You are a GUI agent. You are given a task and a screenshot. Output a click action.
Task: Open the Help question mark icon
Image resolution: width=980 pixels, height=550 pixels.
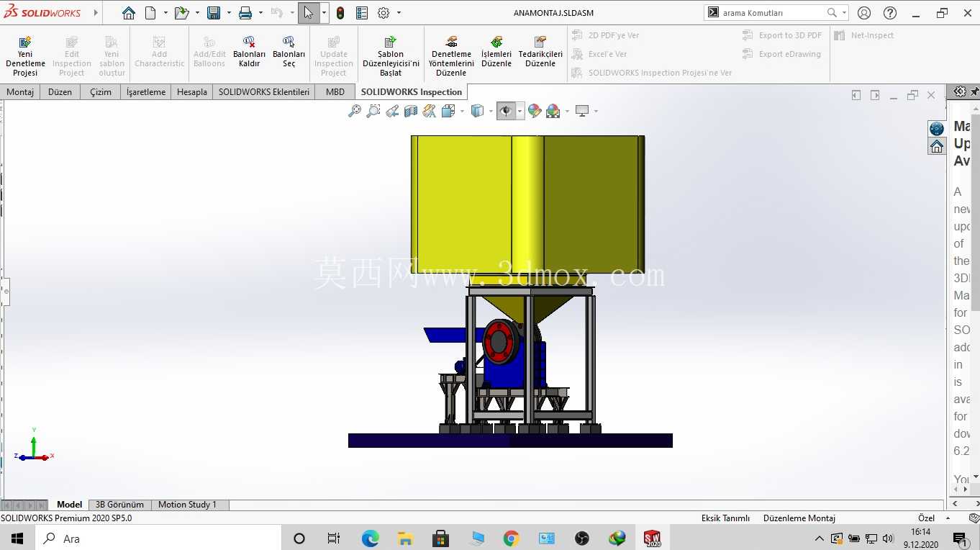[x=890, y=13]
